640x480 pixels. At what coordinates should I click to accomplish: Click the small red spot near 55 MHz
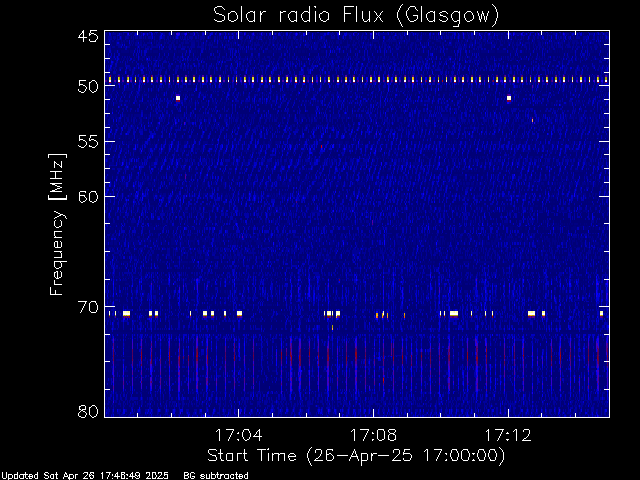[x=322, y=146]
